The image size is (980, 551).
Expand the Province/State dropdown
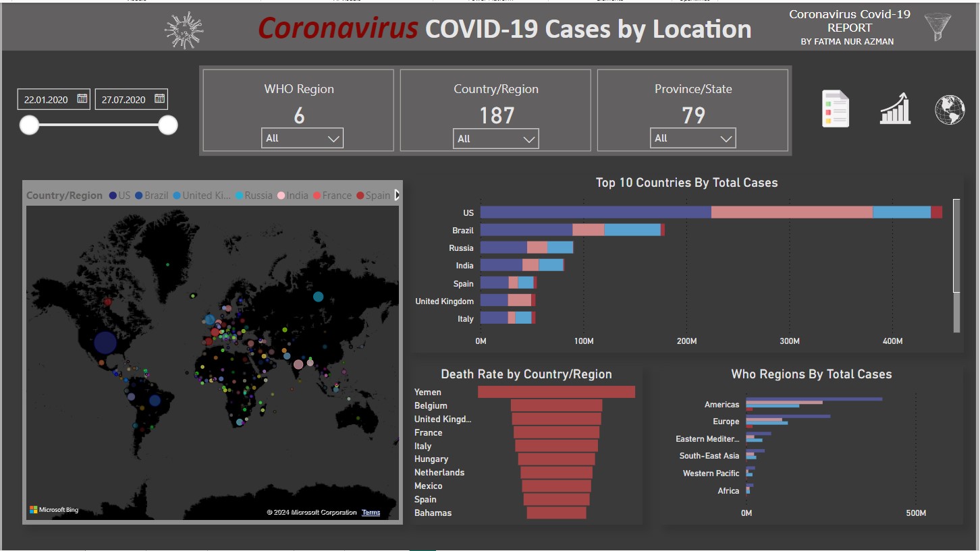pos(693,138)
